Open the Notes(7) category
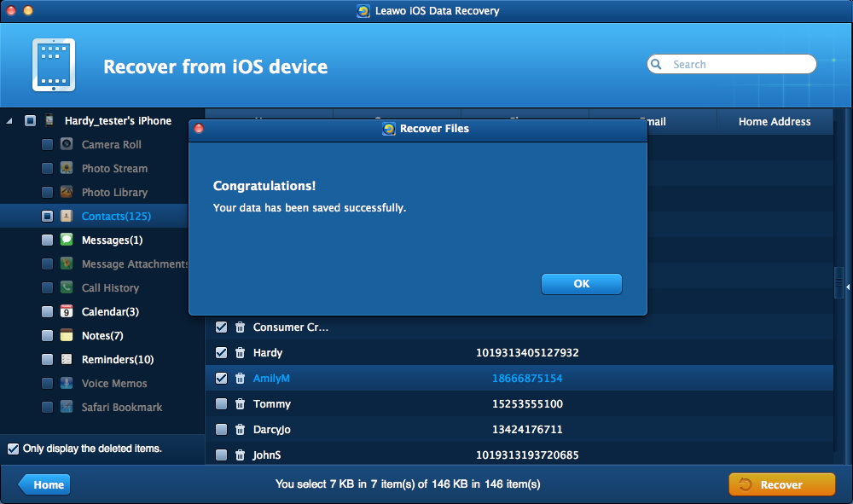The height and width of the screenshot is (504, 853). 102,336
